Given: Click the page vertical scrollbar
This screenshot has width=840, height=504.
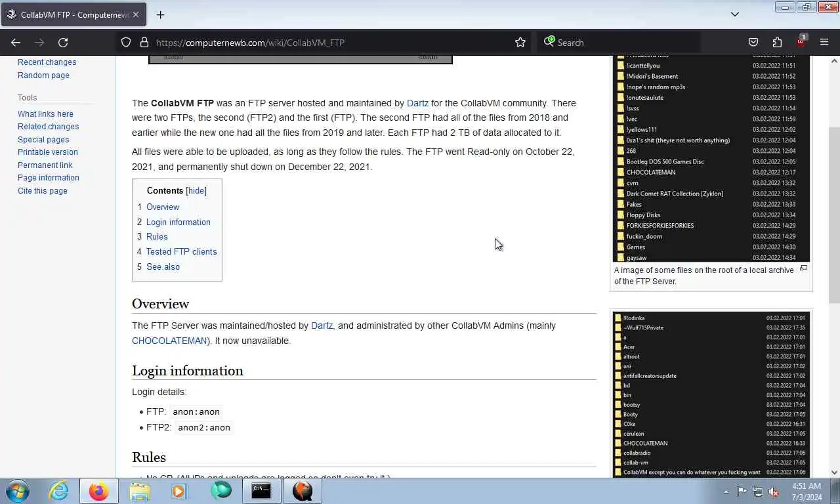Looking at the screenshot, I should [834, 214].
